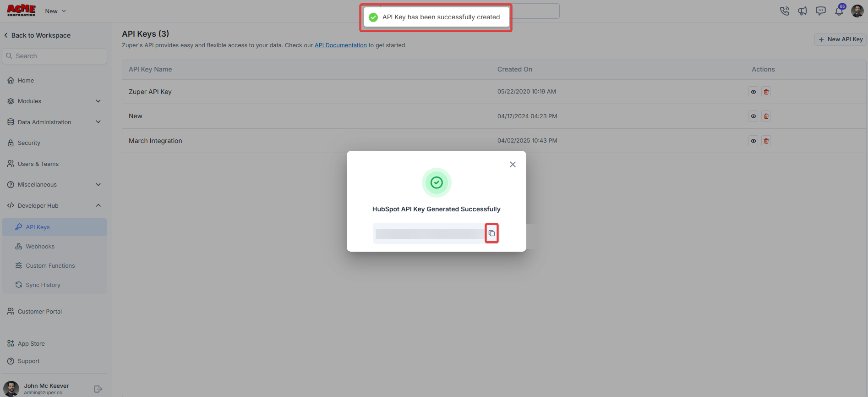Screen dimensions: 868x397
Task: Show the March Integration key
Action: [753, 141]
